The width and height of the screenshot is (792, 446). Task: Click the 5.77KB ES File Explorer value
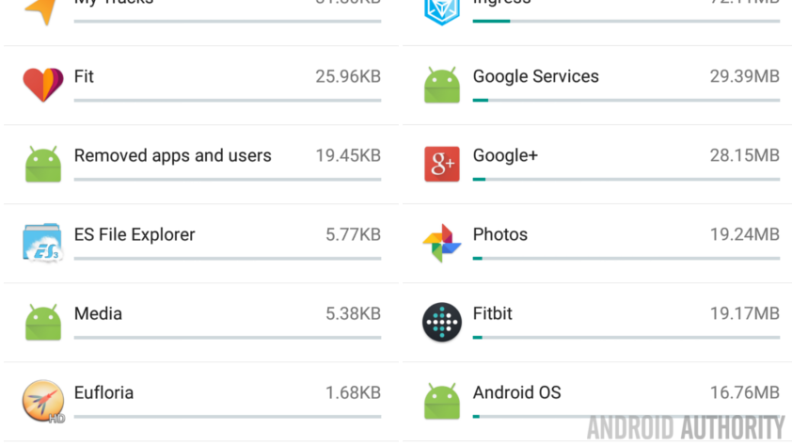(352, 235)
